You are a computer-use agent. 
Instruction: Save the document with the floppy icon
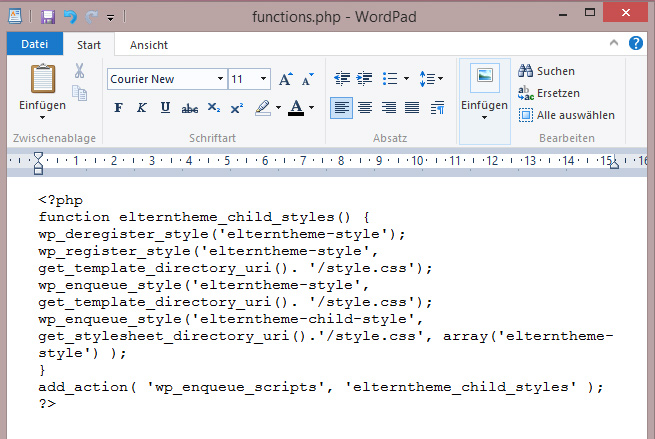pyautogui.click(x=48, y=17)
